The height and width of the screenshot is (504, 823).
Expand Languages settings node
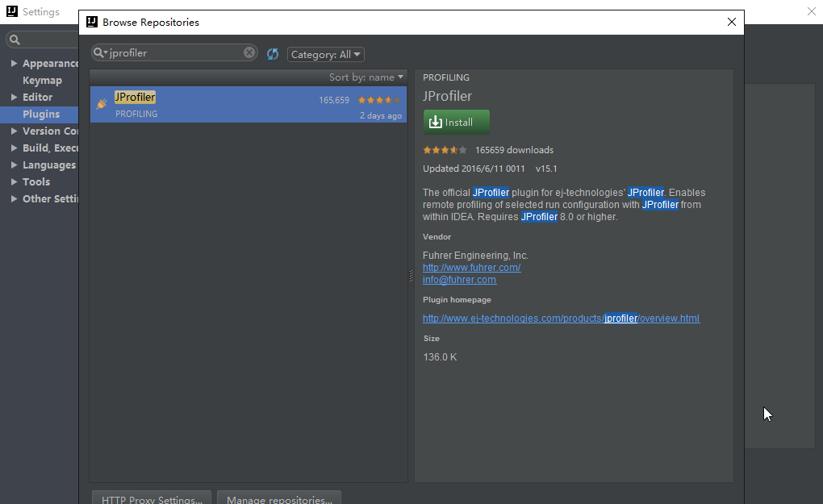(x=15, y=165)
